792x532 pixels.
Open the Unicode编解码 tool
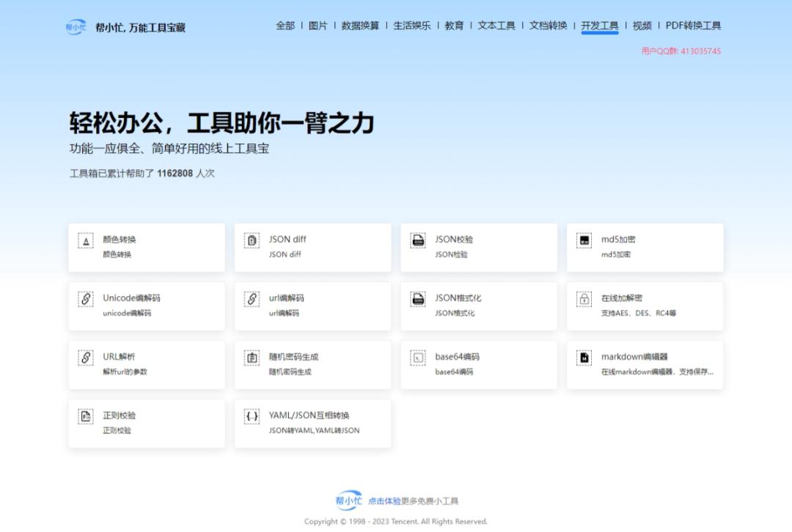pyautogui.click(x=145, y=306)
